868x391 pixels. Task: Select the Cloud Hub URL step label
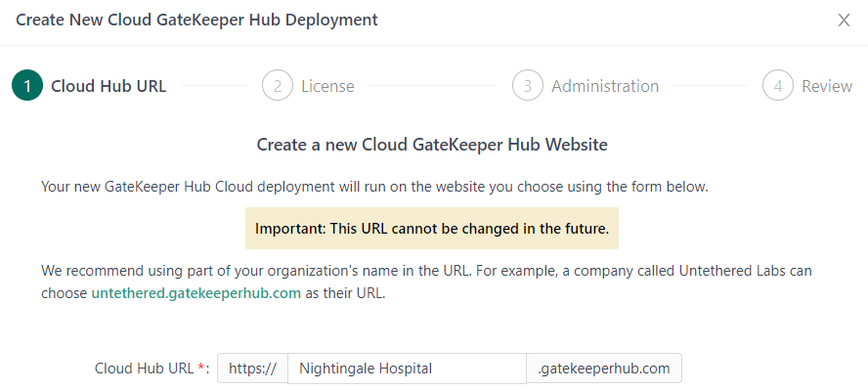[x=108, y=86]
